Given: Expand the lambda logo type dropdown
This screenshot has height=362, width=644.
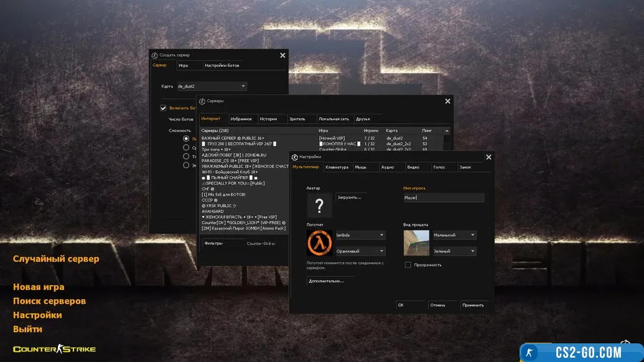Looking at the screenshot, I should click(360, 235).
